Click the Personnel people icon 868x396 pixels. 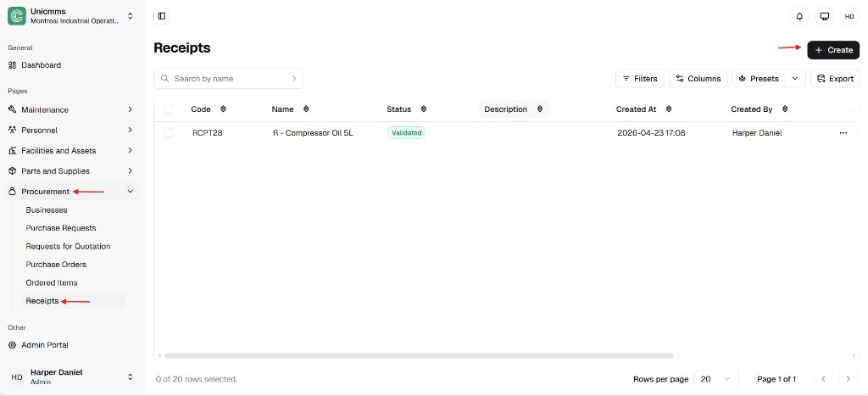(x=12, y=130)
